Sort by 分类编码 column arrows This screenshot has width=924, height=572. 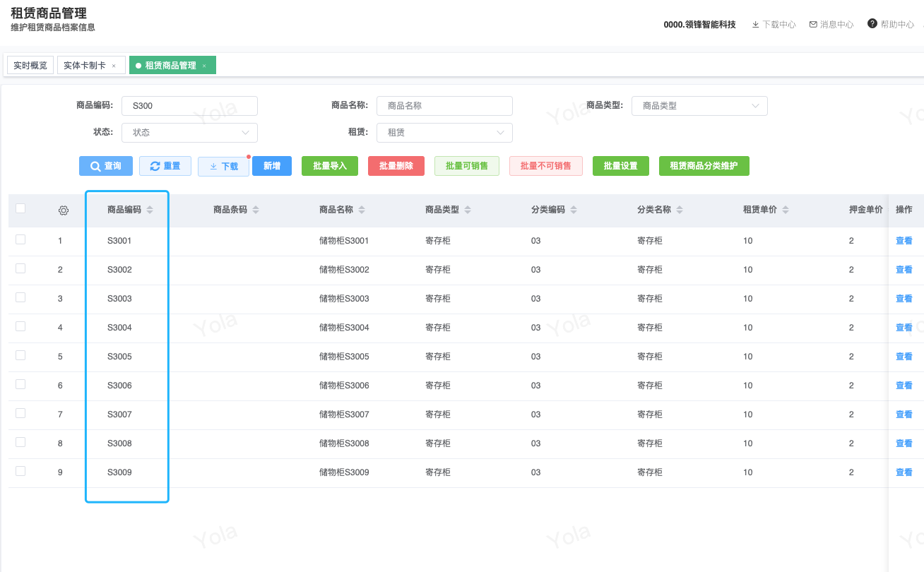[x=574, y=210]
